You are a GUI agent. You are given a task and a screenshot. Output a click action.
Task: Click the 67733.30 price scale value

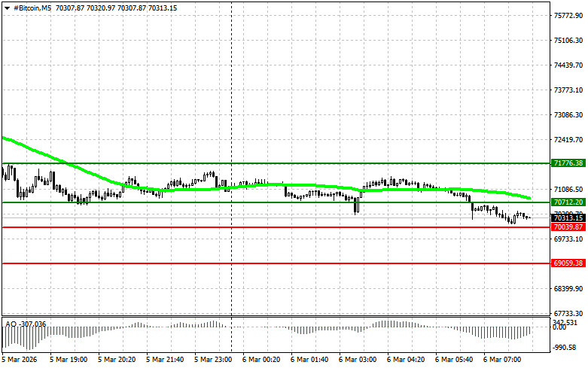(x=569, y=314)
